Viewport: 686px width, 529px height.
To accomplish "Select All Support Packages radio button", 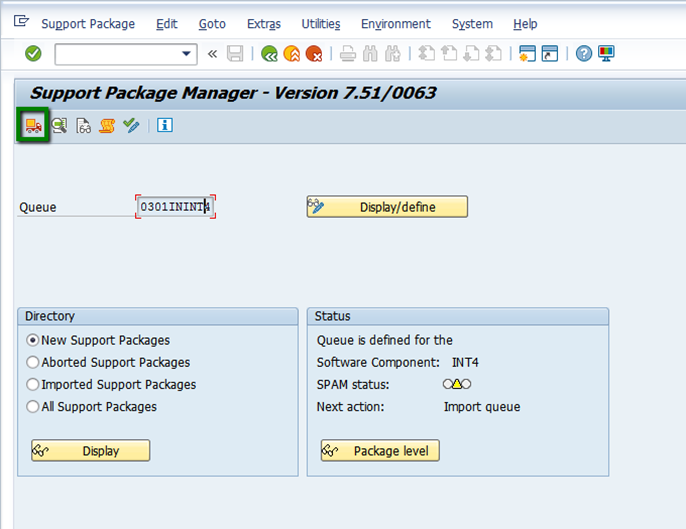I will tap(32, 407).
